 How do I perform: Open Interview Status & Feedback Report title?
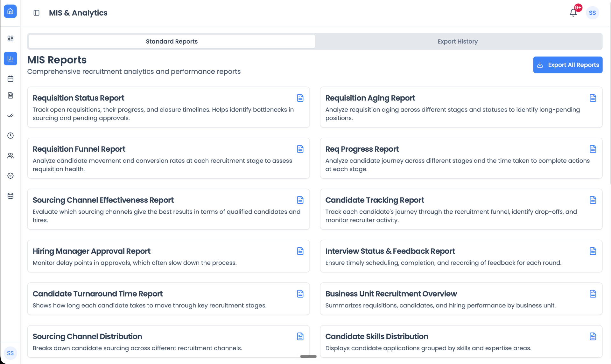click(x=390, y=251)
